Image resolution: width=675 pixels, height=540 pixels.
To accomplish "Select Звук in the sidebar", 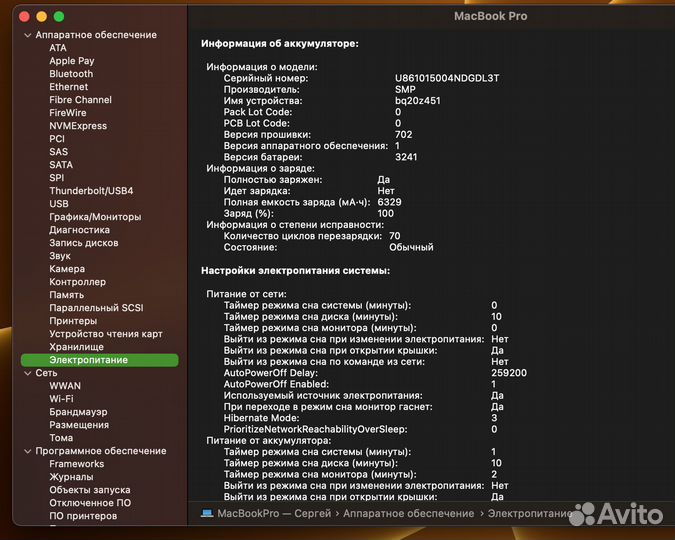I will (59, 256).
